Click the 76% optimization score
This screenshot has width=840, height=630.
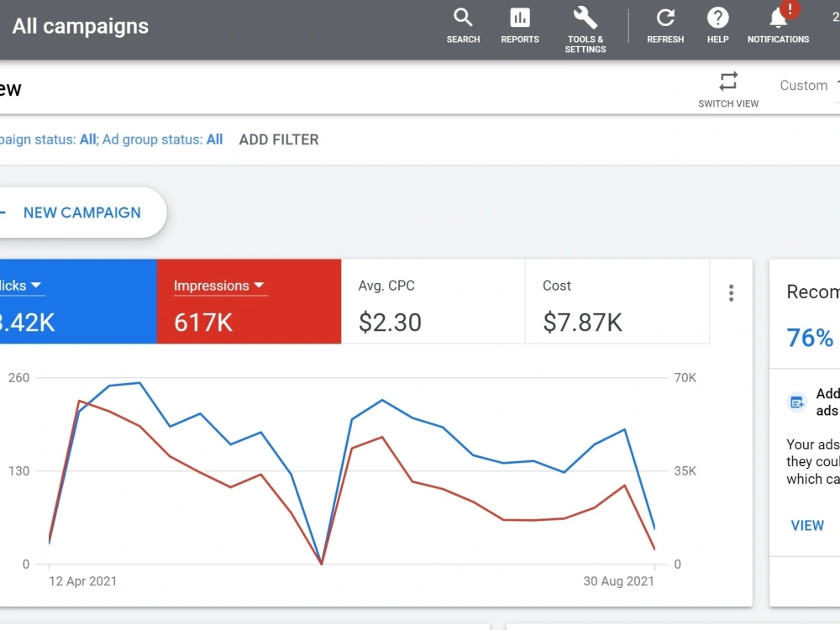pos(810,338)
